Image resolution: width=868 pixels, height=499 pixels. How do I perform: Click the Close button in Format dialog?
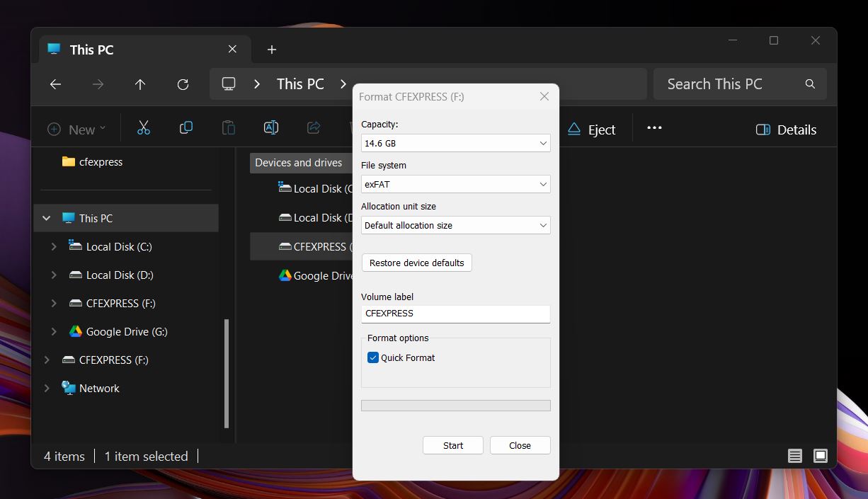point(520,445)
